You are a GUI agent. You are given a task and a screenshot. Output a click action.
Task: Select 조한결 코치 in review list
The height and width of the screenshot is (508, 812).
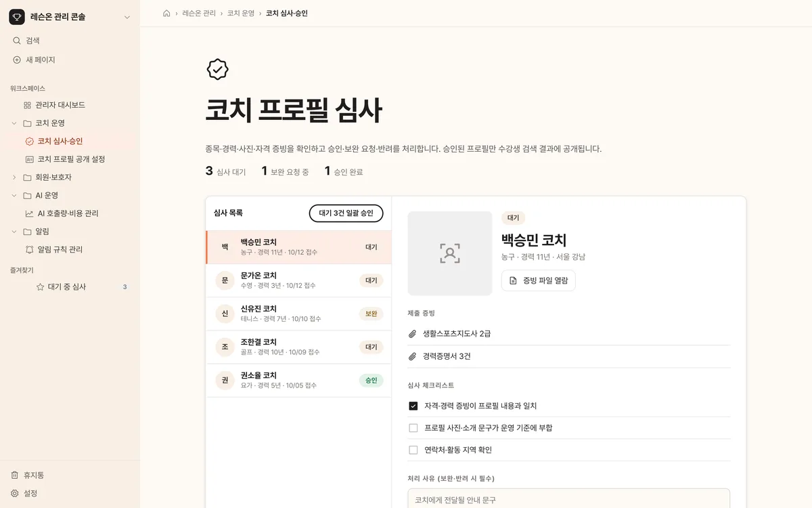click(298, 347)
